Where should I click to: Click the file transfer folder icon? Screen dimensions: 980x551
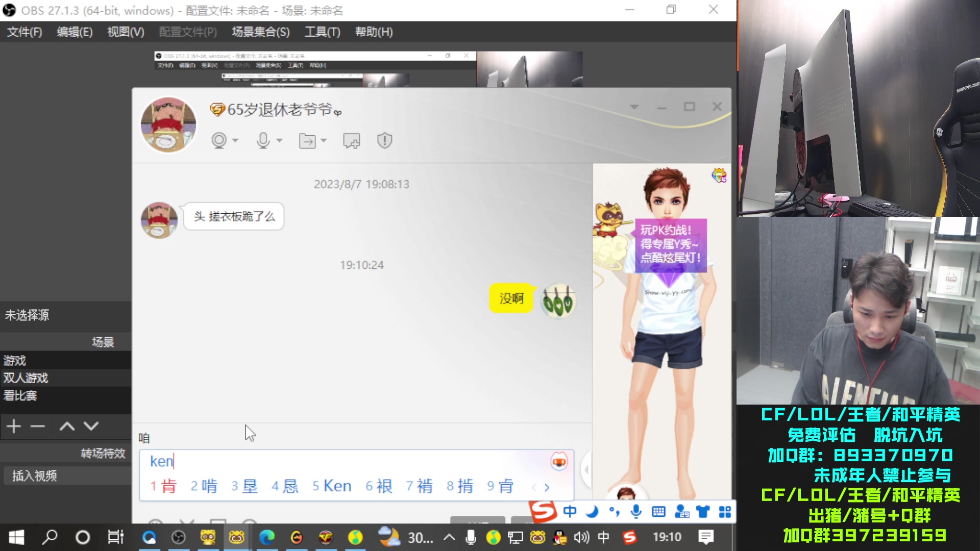click(307, 140)
